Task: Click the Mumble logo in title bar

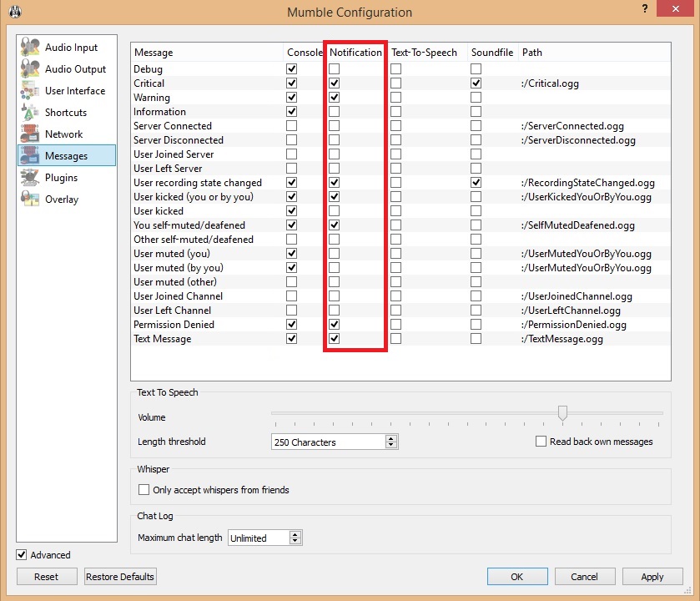Action: pyautogui.click(x=15, y=11)
